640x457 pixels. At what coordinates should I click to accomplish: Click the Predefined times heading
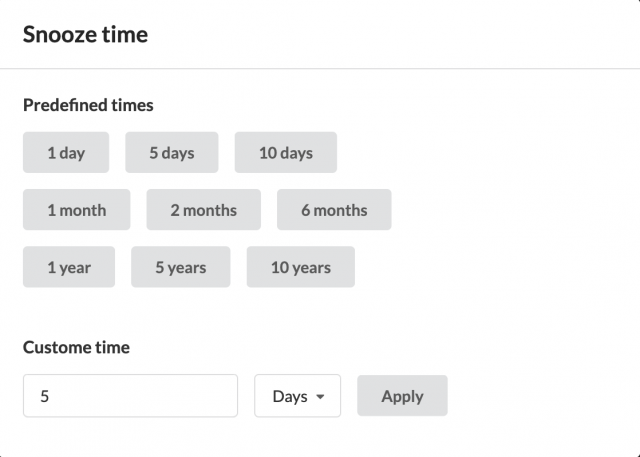coord(88,105)
